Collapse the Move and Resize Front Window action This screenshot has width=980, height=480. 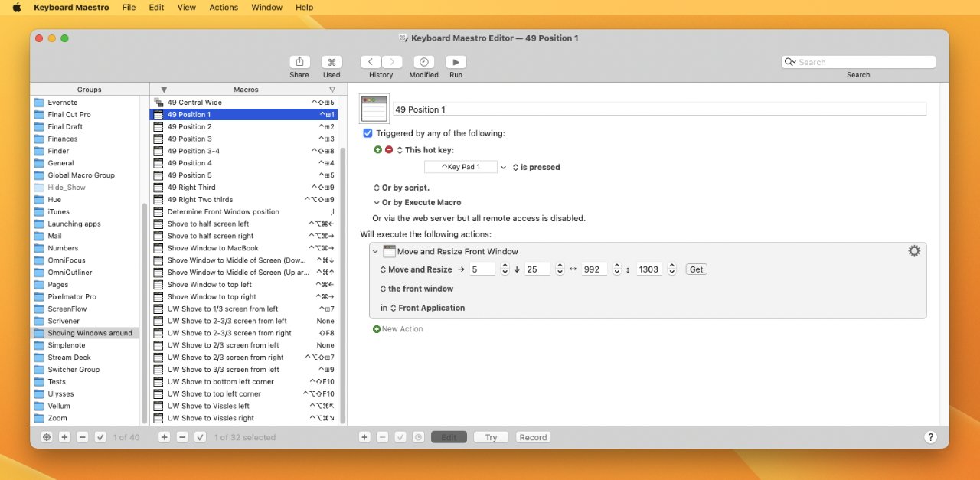(x=375, y=251)
